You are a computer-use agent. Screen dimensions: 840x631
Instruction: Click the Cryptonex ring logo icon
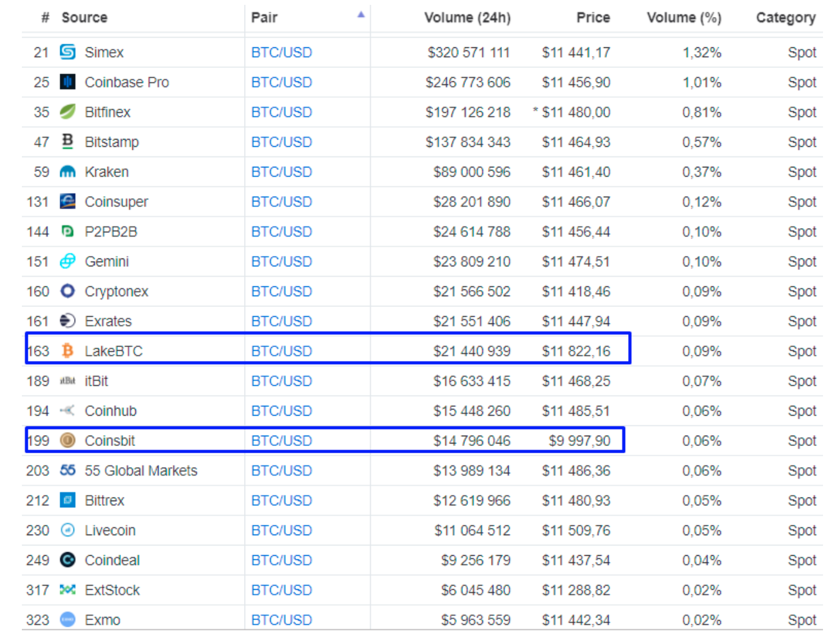coord(67,291)
